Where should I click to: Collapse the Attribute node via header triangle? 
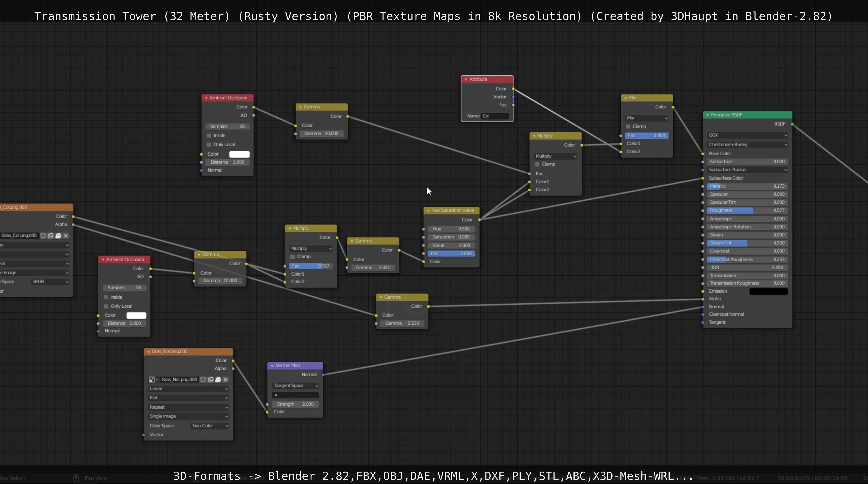pyautogui.click(x=466, y=79)
